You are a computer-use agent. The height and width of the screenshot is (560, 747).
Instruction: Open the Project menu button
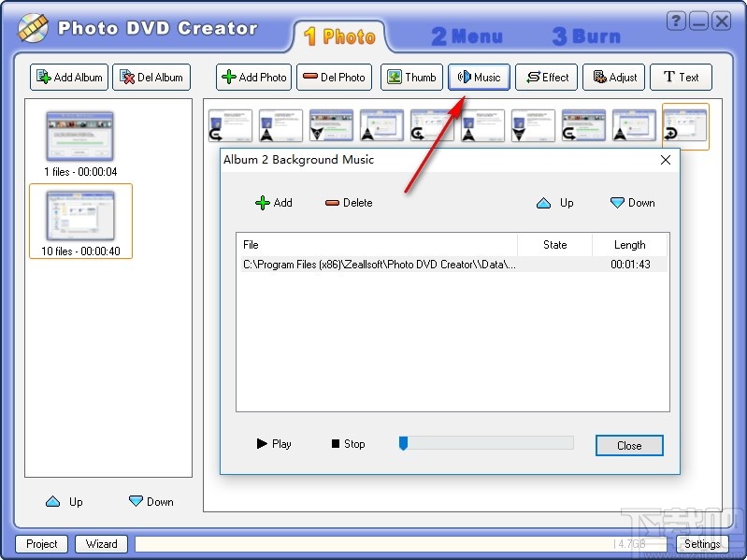click(x=41, y=544)
